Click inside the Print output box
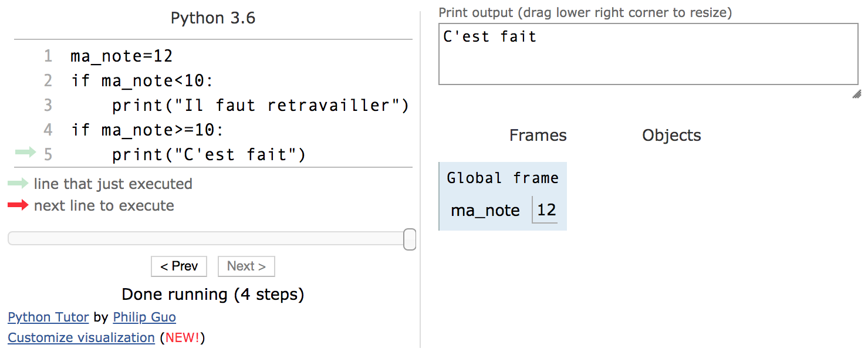The image size is (868, 355). (649, 54)
